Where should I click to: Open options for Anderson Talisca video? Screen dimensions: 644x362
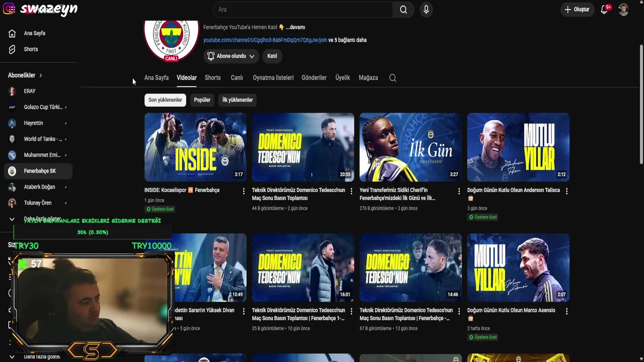coord(567,191)
